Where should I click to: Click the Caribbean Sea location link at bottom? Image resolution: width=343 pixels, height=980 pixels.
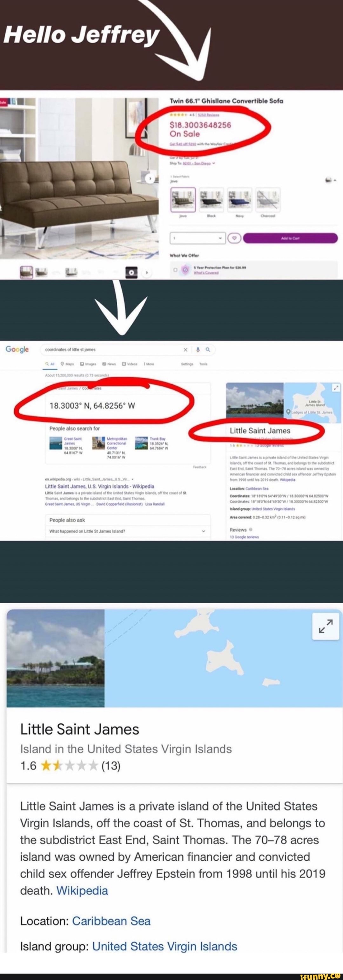111,921
